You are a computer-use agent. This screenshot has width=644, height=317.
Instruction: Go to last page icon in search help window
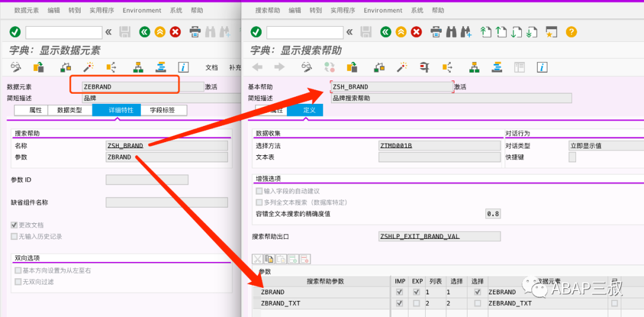click(x=532, y=32)
